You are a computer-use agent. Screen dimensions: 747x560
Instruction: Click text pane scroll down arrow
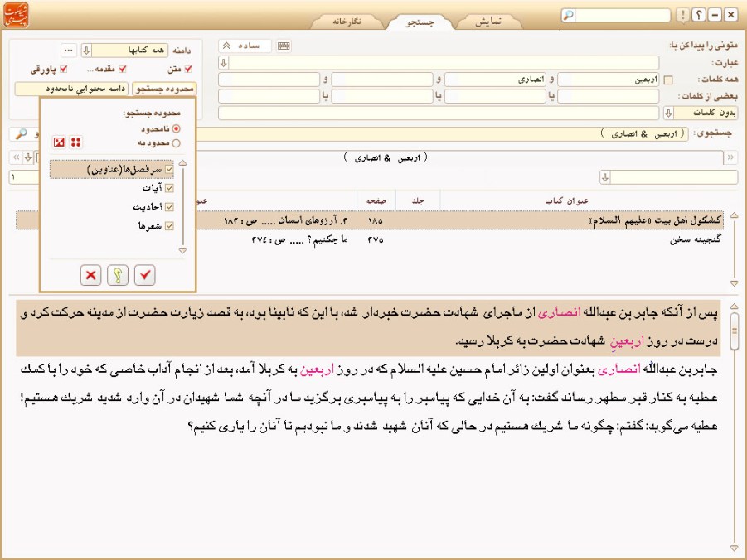point(734,548)
